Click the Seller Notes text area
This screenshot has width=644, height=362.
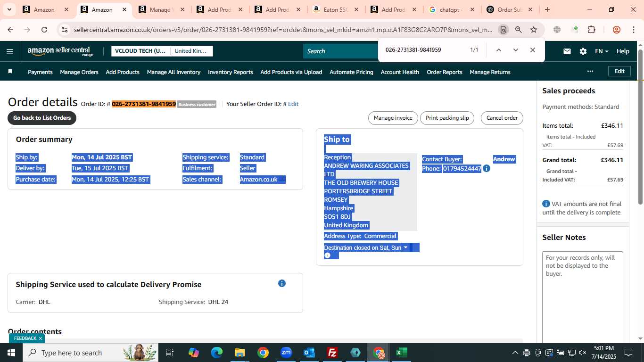[x=583, y=298]
